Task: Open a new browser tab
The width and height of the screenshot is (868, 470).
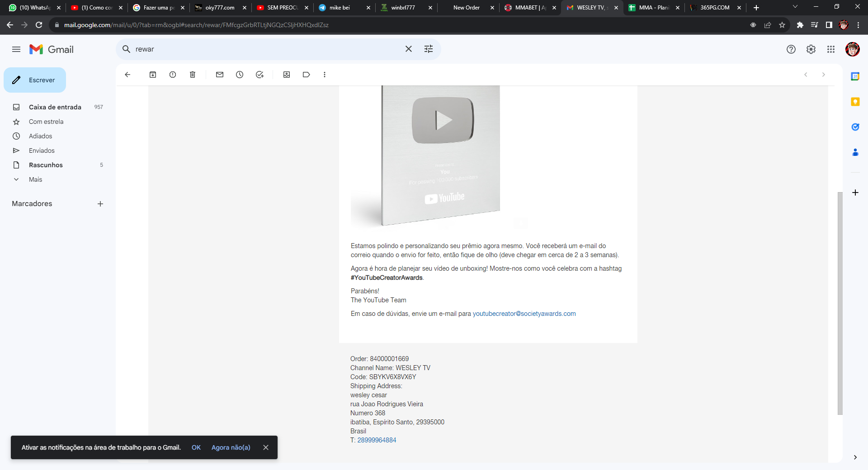Action: [x=756, y=8]
